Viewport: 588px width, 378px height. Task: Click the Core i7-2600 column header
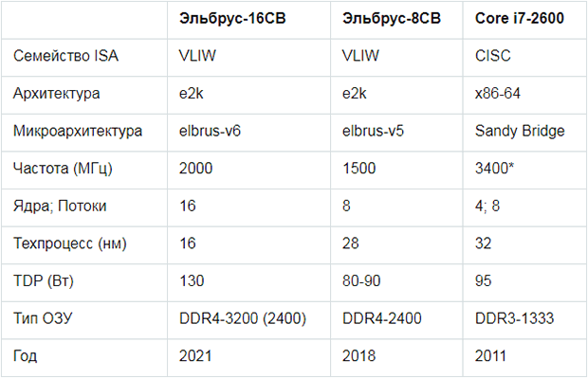(x=520, y=18)
